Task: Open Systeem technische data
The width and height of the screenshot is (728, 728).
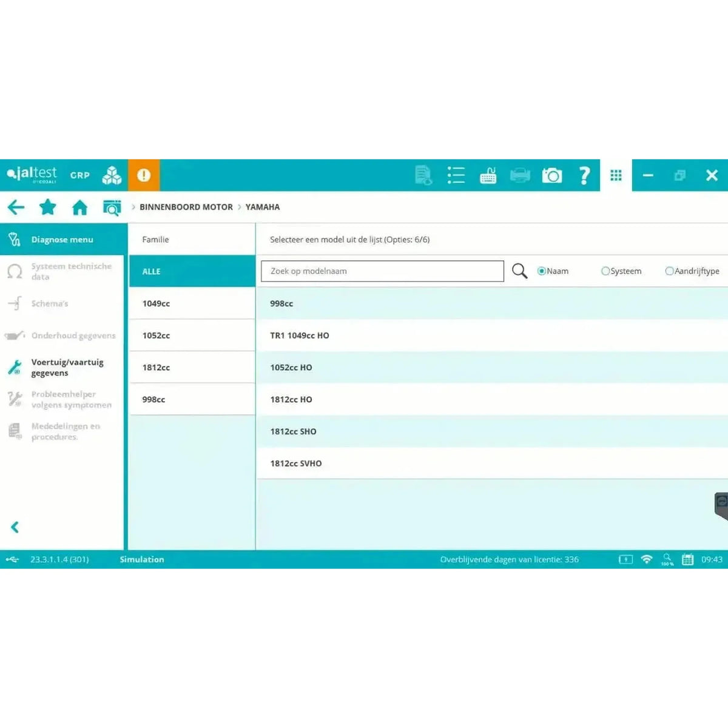Action: click(62, 271)
